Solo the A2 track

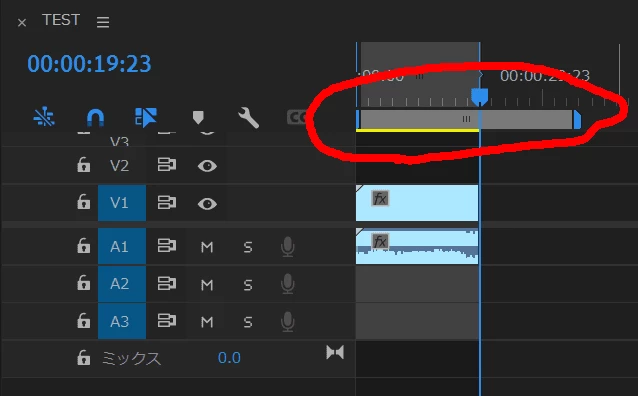click(x=248, y=284)
